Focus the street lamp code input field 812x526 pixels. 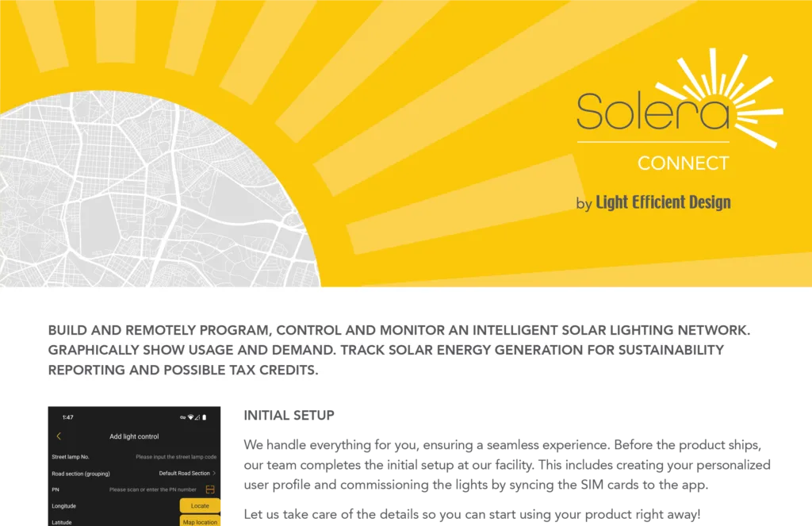click(175, 457)
